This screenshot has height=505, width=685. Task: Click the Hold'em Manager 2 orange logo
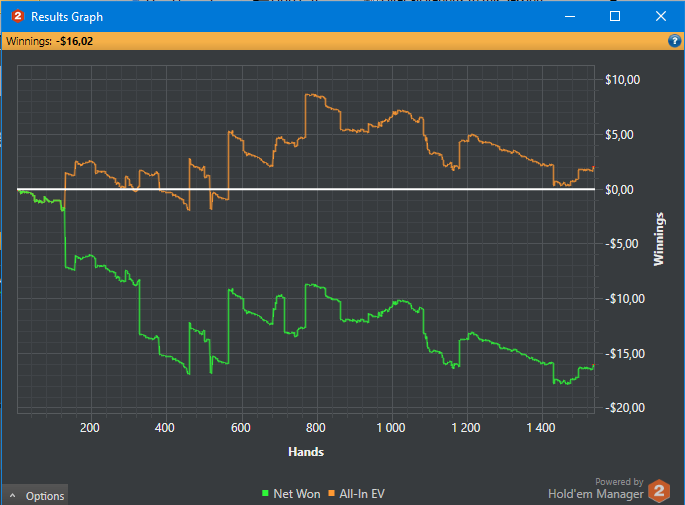[659, 491]
